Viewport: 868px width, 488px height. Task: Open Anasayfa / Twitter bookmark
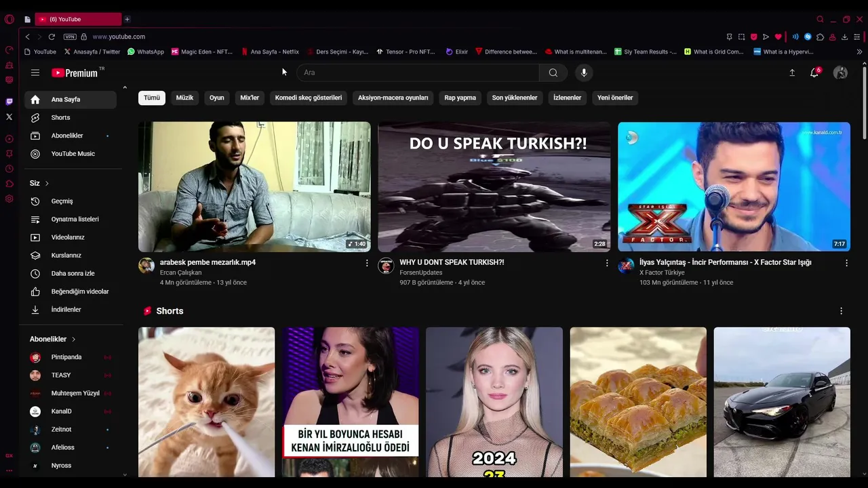92,52
